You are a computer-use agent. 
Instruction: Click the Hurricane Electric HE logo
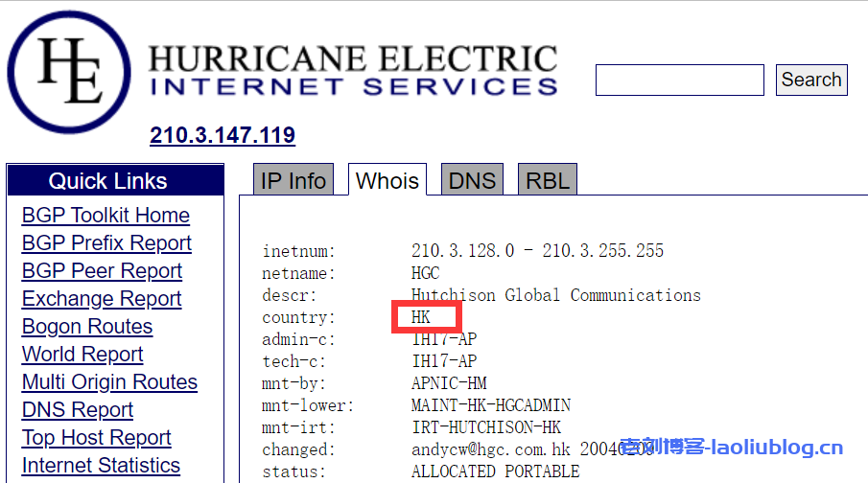(x=70, y=73)
